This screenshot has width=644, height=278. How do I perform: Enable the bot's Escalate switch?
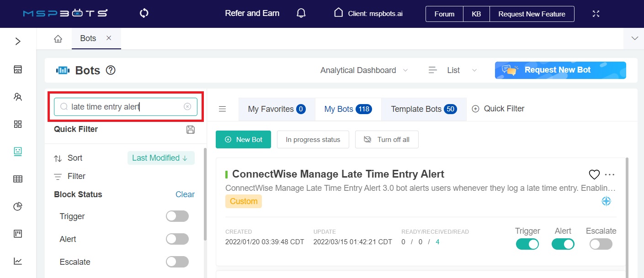(601, 244)
